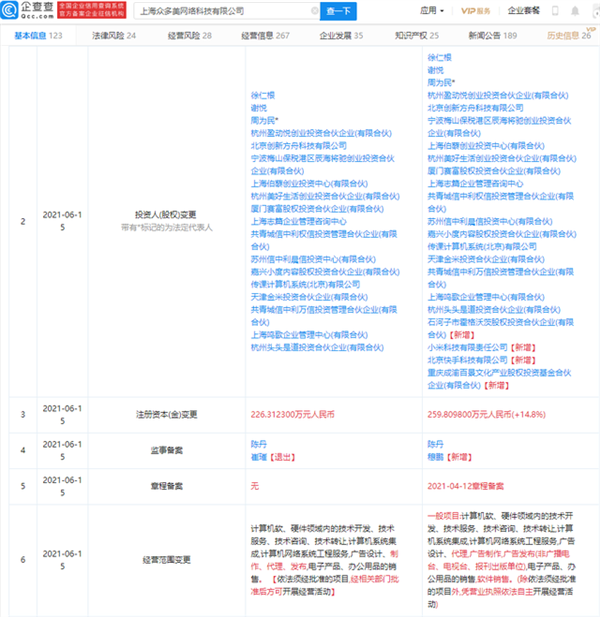Click row number 2 of 投资人(股权)变更

click(x=23, y=221)
